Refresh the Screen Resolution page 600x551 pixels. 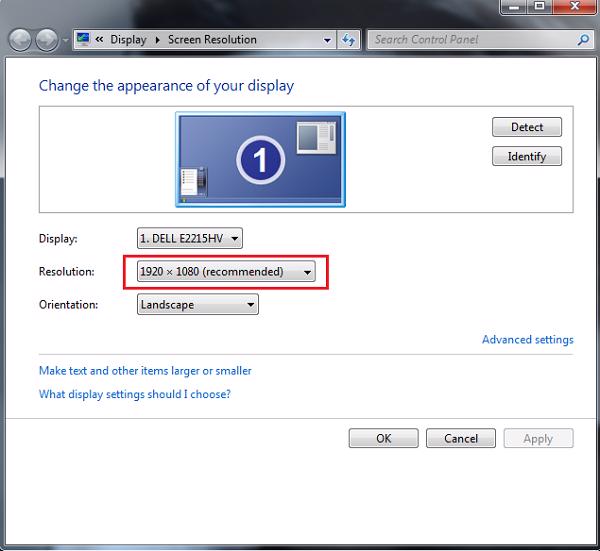[x=348, y=40]
